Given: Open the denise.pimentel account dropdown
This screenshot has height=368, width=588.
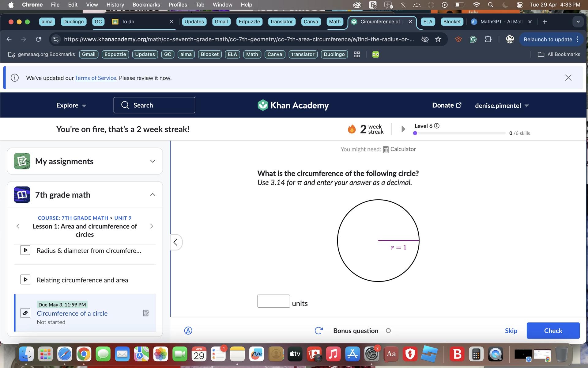Looking at the screenshot, I should click(502, 105).
